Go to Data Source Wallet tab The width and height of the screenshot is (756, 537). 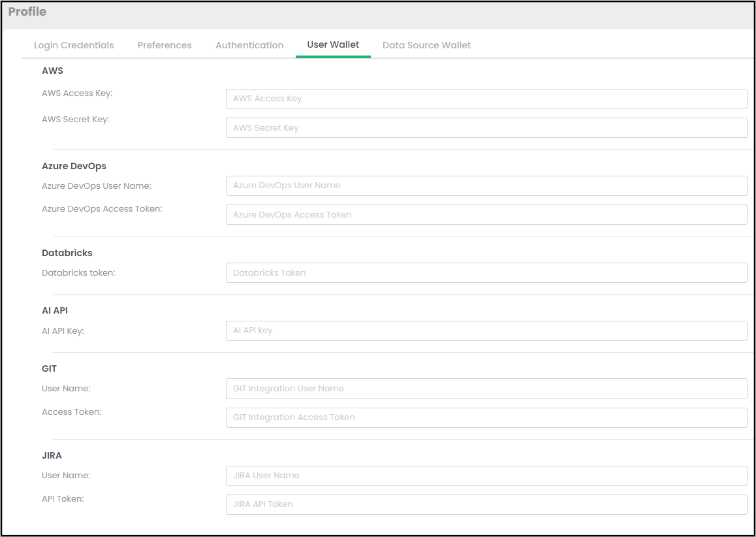pos(426,45)
